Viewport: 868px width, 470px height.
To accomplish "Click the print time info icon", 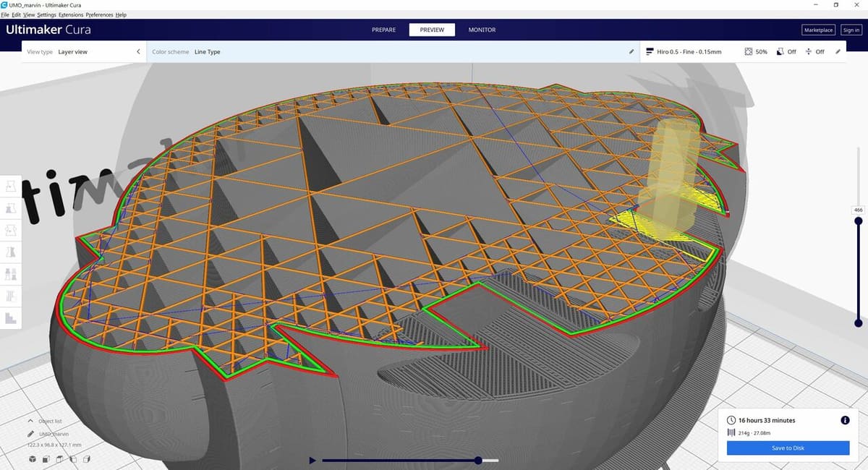I will click(x=845, y=420).
